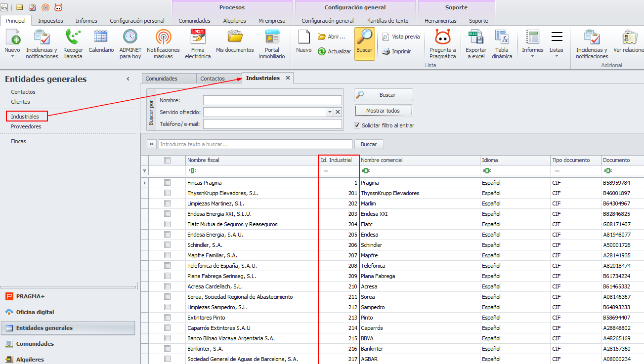Screen dimensions: 644x364
Task: Launch Notificaciones masivas
Action: click(x=164, y=44)
